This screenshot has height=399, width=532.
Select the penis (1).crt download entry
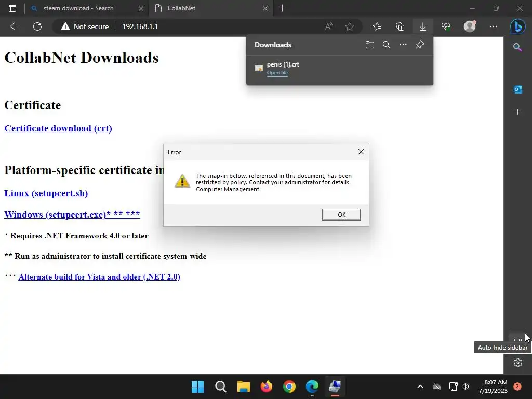pyautogui.click(x=340, y=68)
